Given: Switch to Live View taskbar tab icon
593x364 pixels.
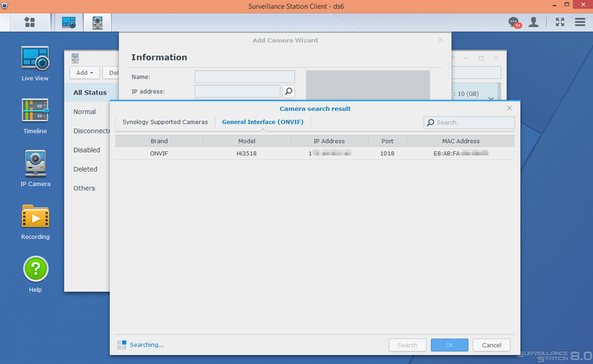Looking at the screenshot, I should click(69, 22).
